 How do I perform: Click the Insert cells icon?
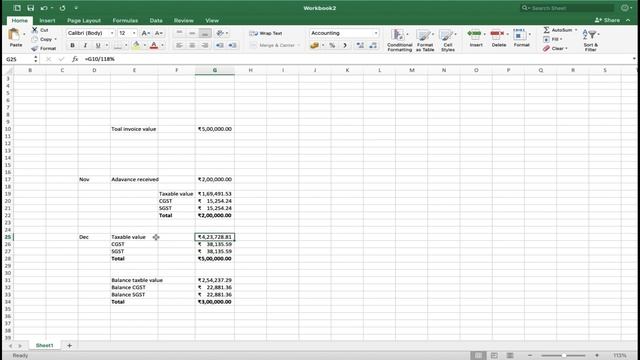pyautogui.click(x=474, y=34)
